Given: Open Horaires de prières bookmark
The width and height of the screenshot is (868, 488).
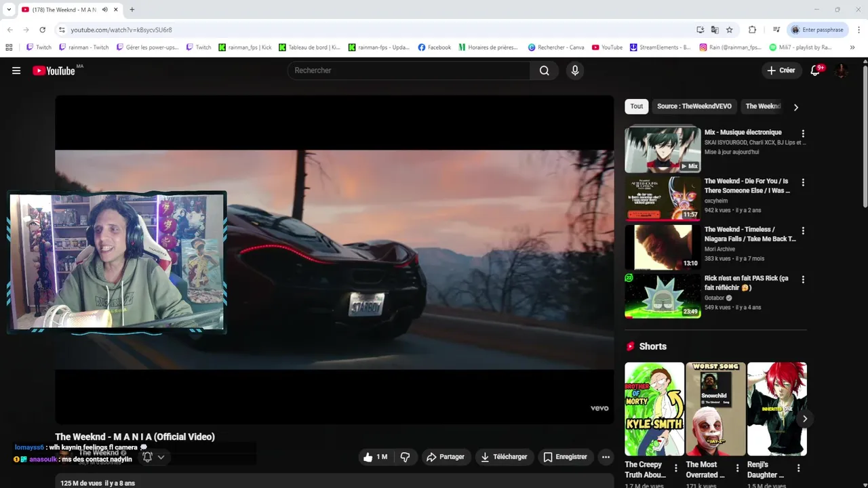Looking at the screenshot, I should [488, 47].
